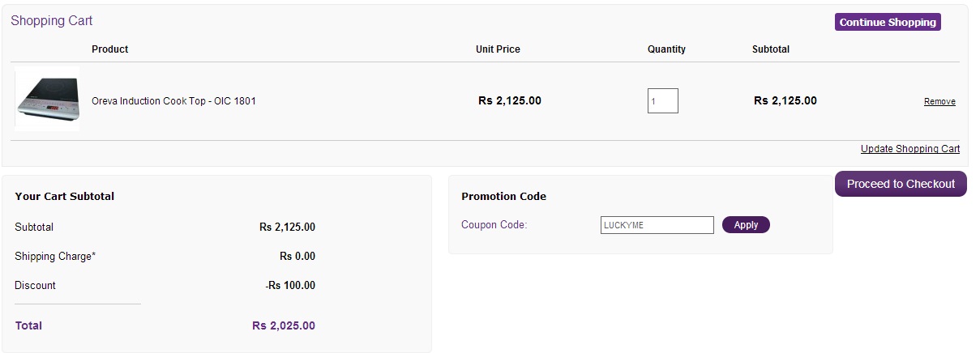
Task: Click the Continue Shopping button
Action: coord(888,23)
